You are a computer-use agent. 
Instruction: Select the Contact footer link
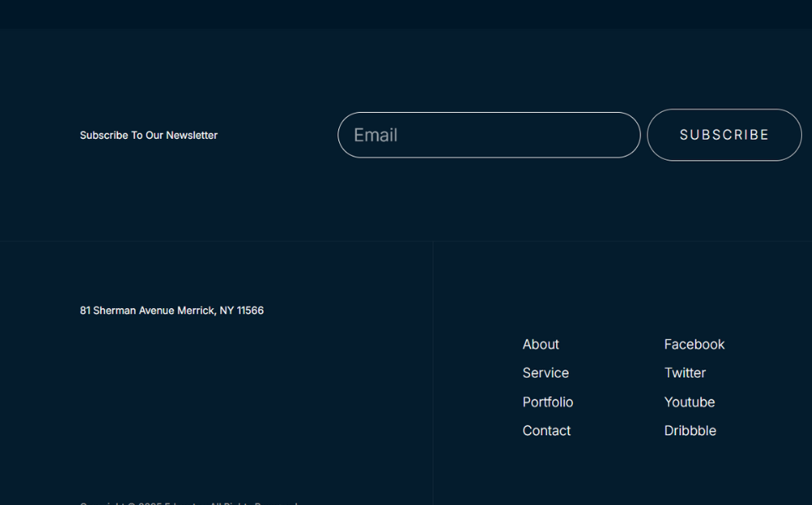coord(546,431)
